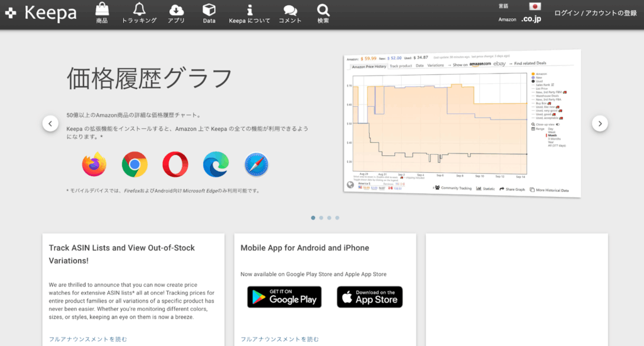Open the 検索 magnifier search

point(323,13)
